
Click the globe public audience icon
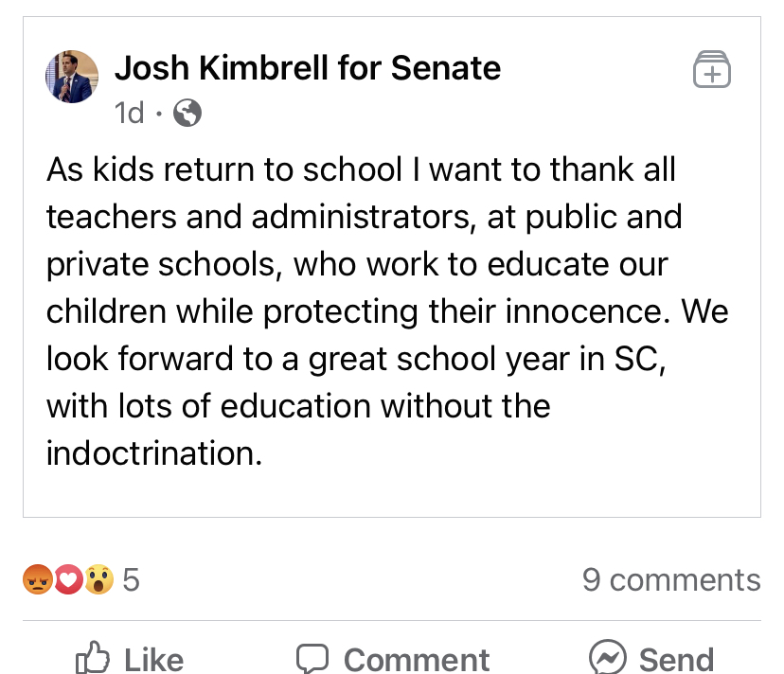pos(188,114)
